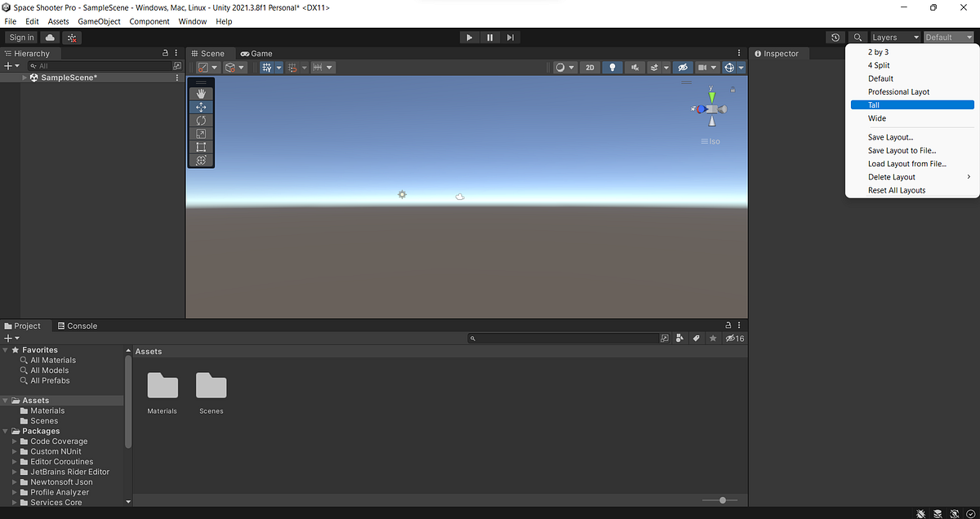
Task: Choose Reset All Layouts from the open menu
Action: pyautogui.click(x=897, y=189)
